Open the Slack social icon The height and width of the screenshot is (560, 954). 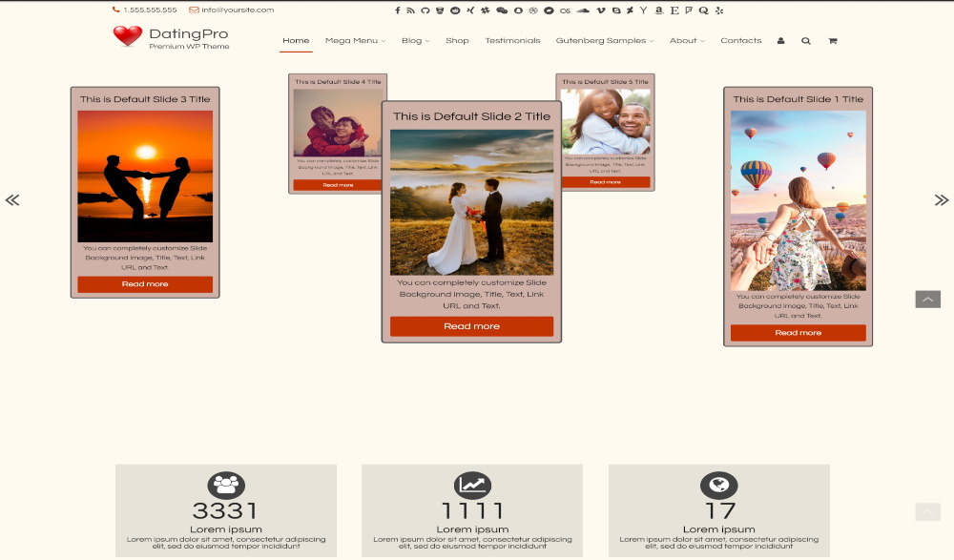(485, 10)
